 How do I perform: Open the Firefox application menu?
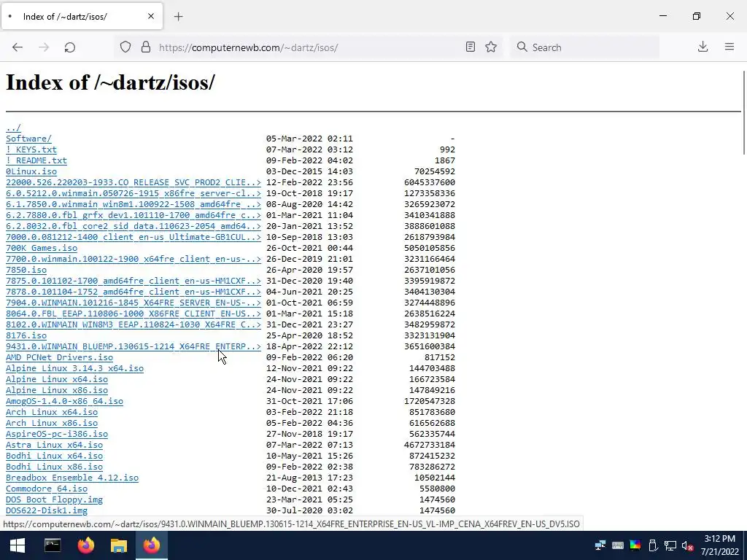tap(729, 47)
